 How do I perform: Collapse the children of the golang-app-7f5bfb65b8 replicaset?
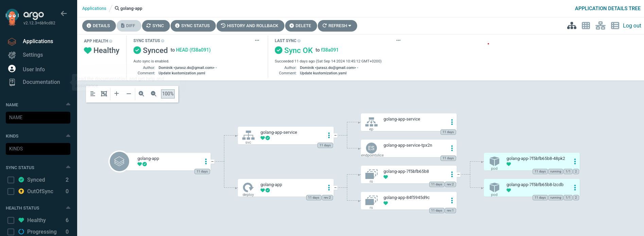tap(458, 175)
